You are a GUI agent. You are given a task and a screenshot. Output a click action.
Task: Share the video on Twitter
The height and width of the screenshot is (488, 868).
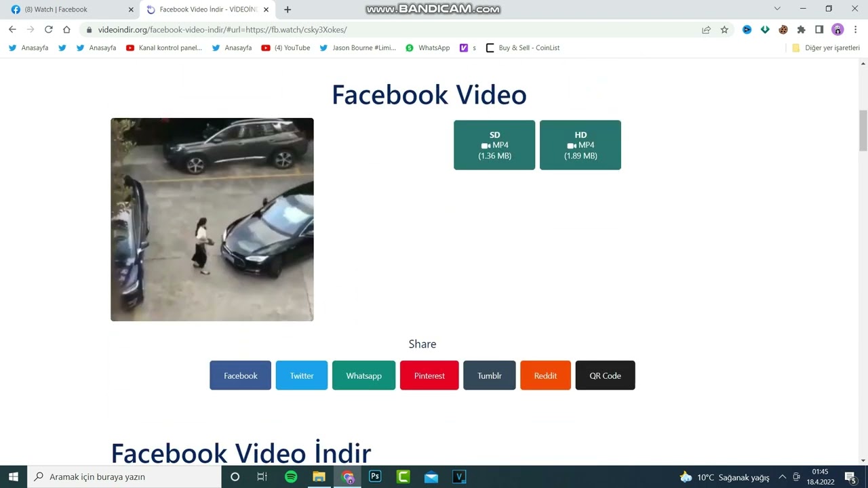(302, 375)
